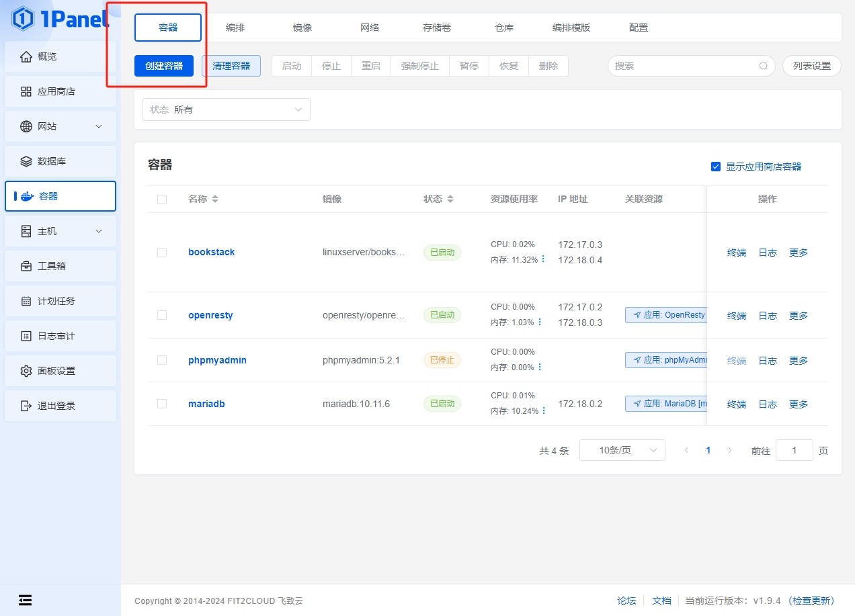The image size is (855, 616).
Task: Click the 清理容器 button
Action: pyautogui.click(x=231, y=66)
